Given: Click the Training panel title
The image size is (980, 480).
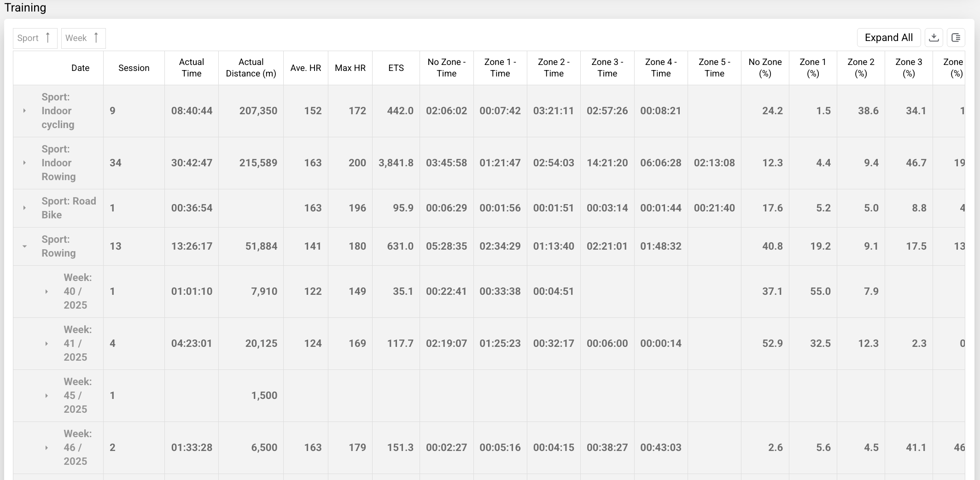Looking at the screenshot, I should pyautogui.click(x=25, y=7).
